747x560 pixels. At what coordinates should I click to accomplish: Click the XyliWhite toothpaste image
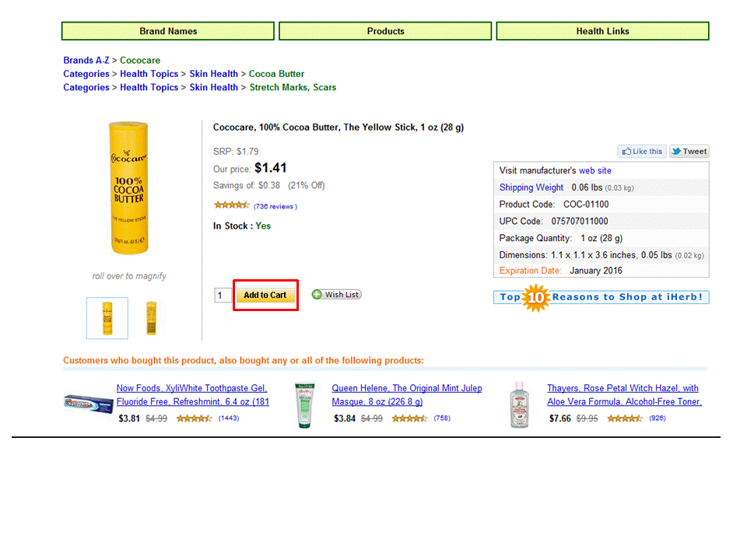point(88,404)
